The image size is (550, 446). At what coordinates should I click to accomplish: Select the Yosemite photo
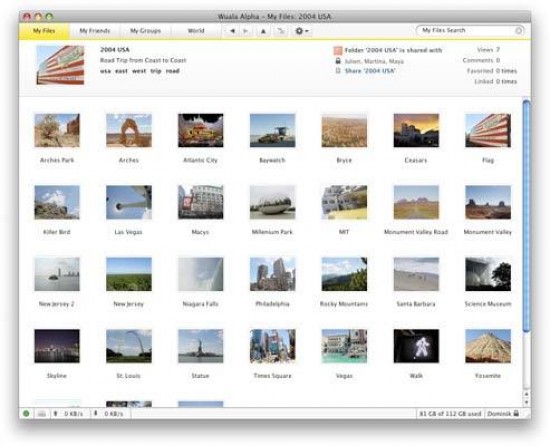(488, 346)
